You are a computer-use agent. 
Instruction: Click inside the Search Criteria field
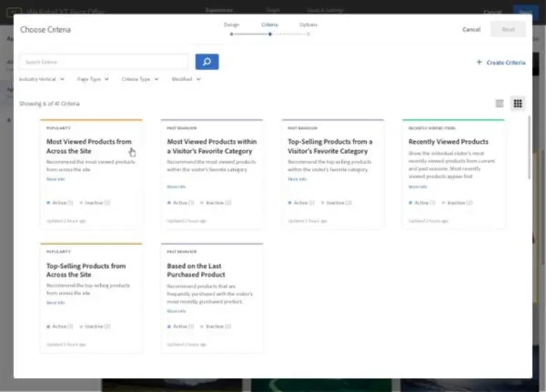pyautogui.click(x=104, y=62)
